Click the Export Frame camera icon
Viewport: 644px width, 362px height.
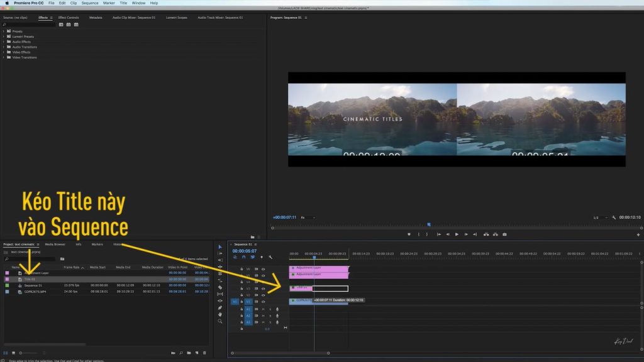pyautogui.click(x=504, y=234)
